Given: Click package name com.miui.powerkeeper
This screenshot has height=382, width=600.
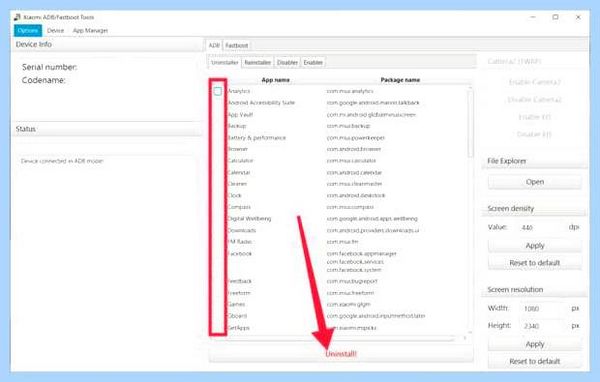Looking at the screenshot, I should pyautogui.click(x=355, y=138).
